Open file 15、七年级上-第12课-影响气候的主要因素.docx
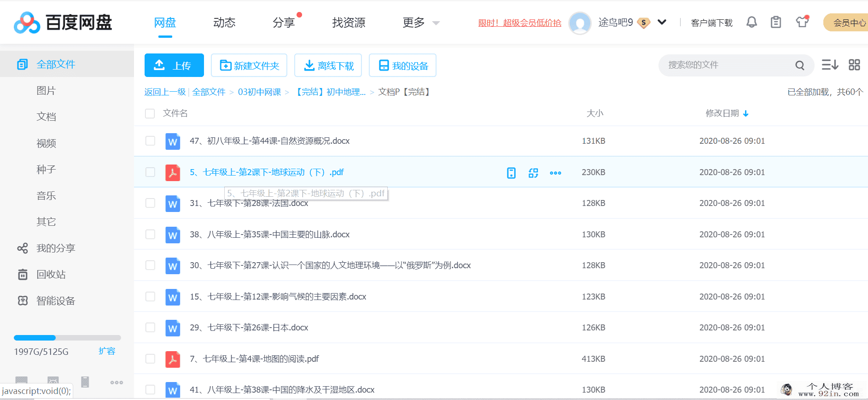 click(x=278, y=296)
